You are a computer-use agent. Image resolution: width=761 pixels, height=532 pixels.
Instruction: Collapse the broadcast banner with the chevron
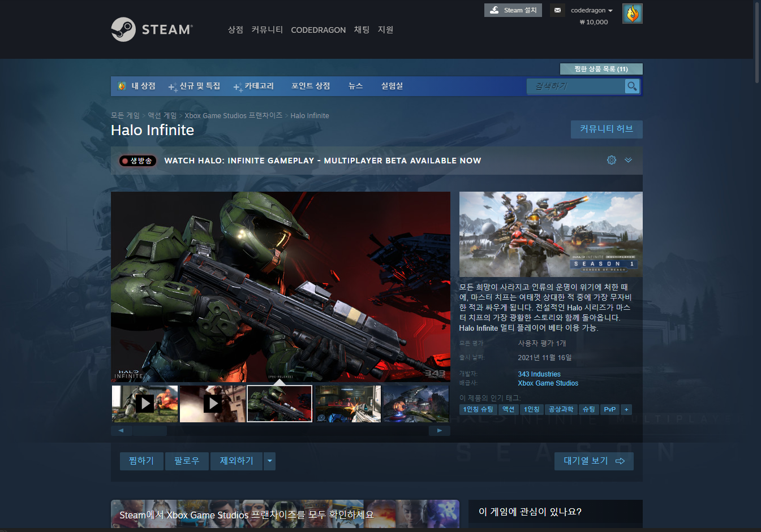click(628, 160)
